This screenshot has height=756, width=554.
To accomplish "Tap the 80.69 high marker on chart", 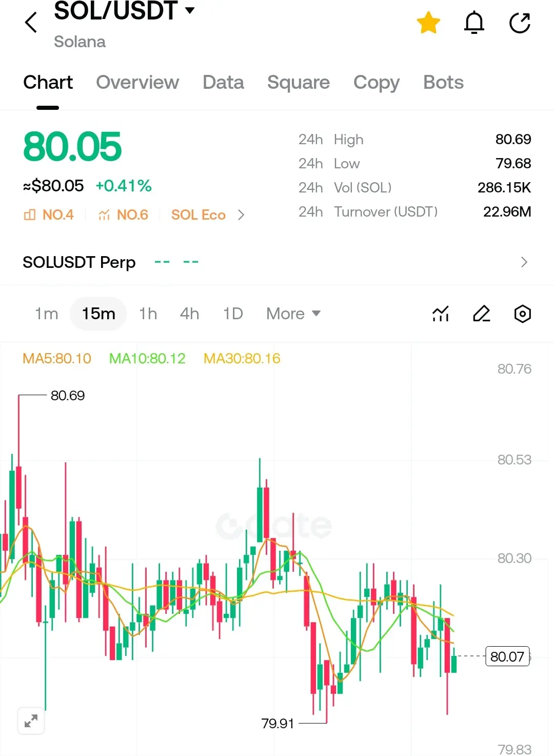I will click(68, 395).
